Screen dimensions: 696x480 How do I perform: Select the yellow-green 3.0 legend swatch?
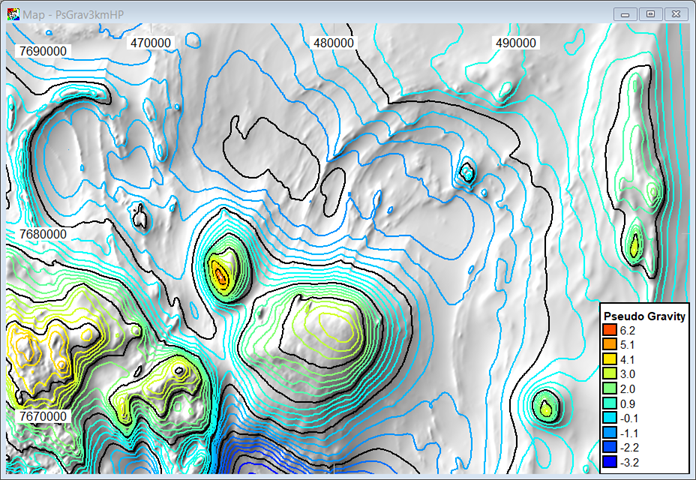pos(610,374)
